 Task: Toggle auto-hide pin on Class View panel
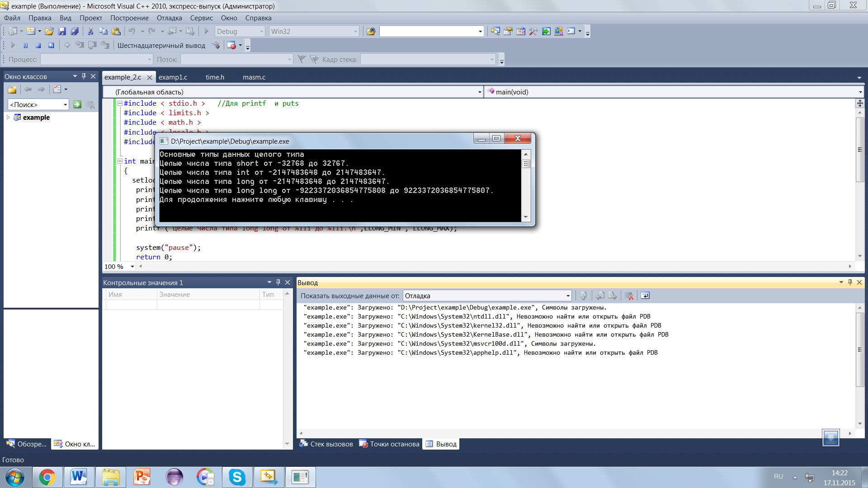pyautogui.click(x=84, y=76)
